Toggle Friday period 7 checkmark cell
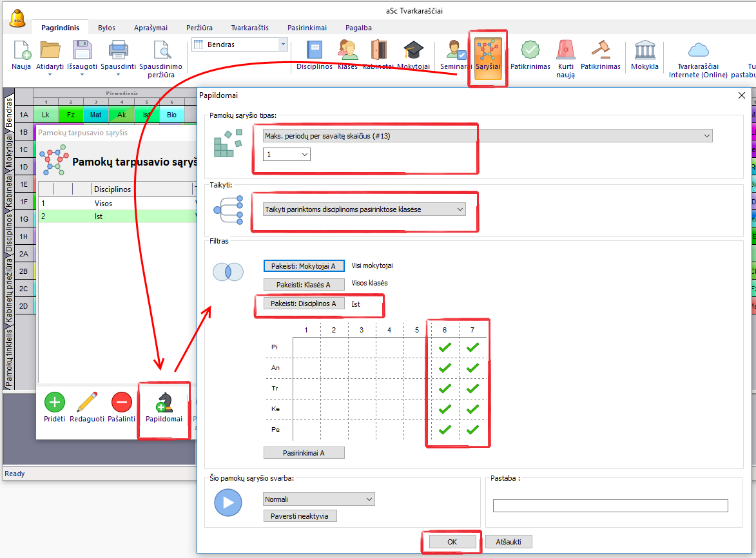The image size is (756, 558). (472, 430)
